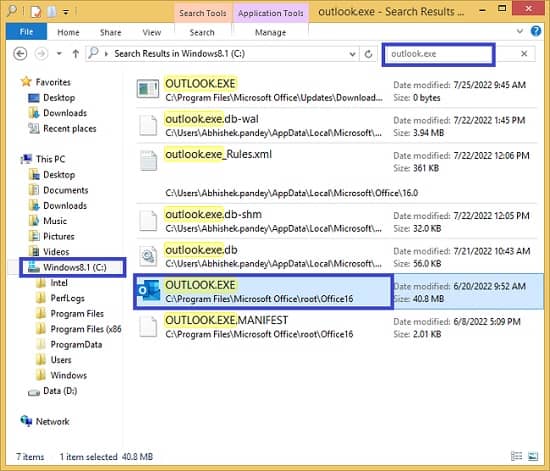
Task: Click the Data (D:) drive icon
Action: click(34, 392)
